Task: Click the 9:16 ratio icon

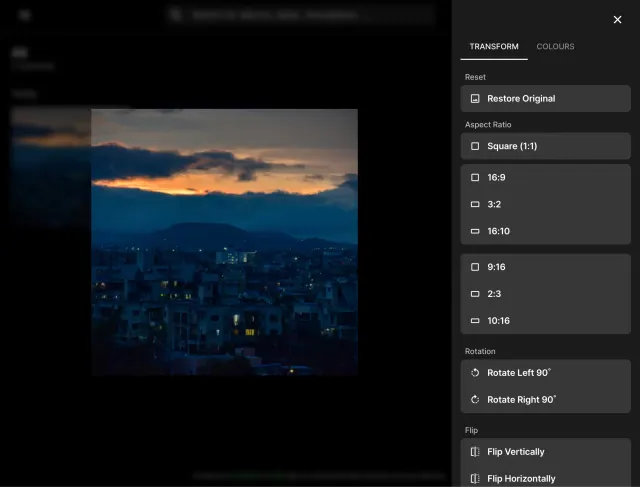Action: click(x=475, y=267)
